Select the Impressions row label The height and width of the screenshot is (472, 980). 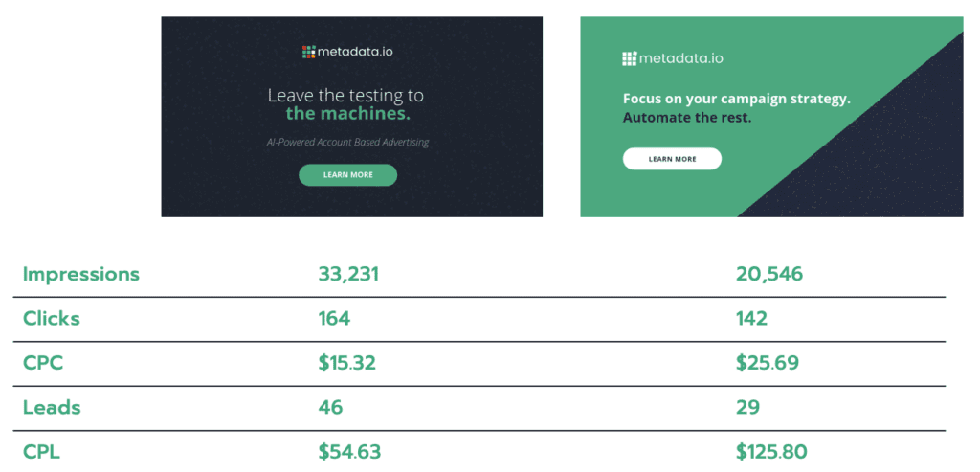81,275
